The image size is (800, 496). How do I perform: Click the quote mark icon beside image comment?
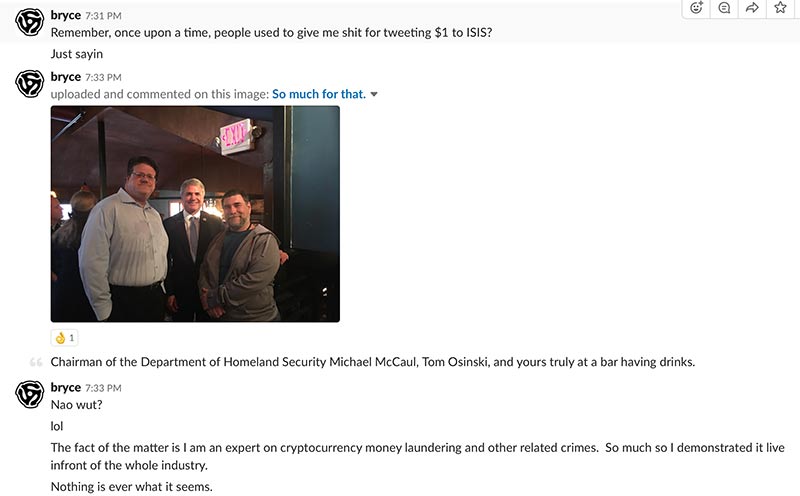pyautogui.click(x=36, y=362)
